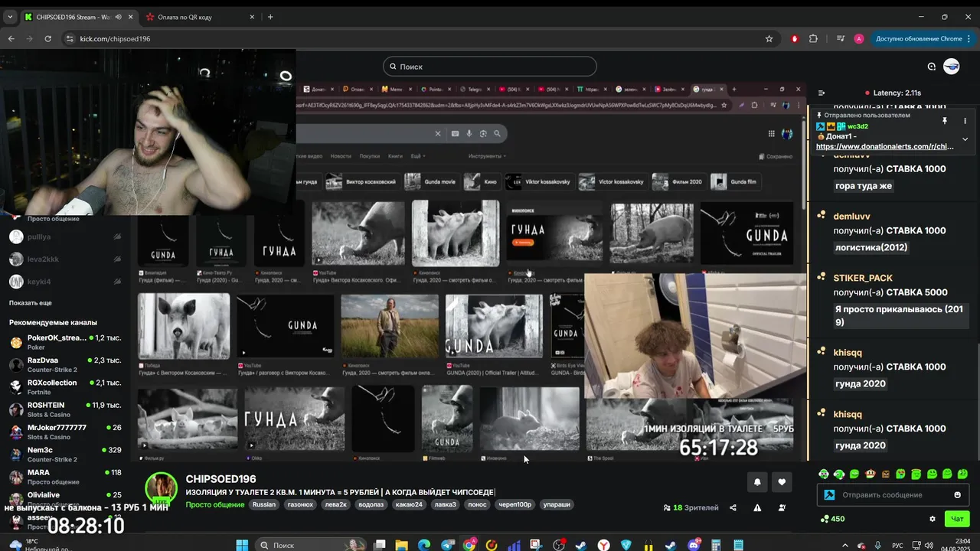Open Windows Start menu
Viewport: 980px width, 551px height.
242,545
